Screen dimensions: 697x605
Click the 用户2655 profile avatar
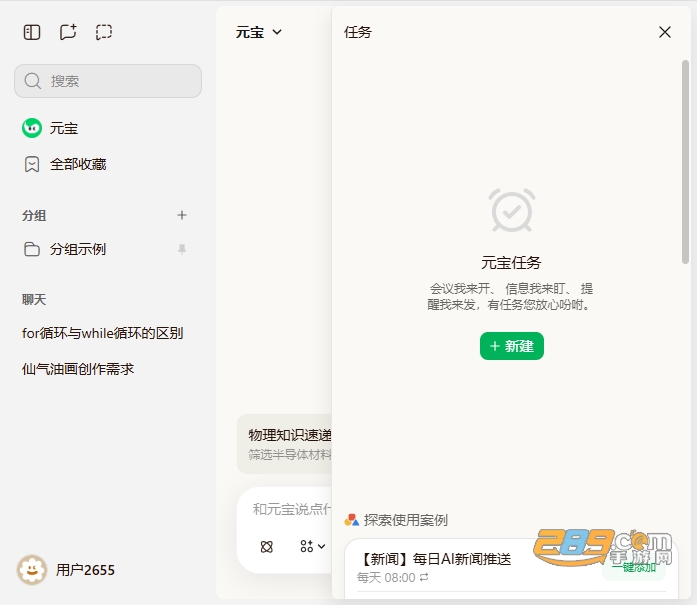click(x=32, y=569)
